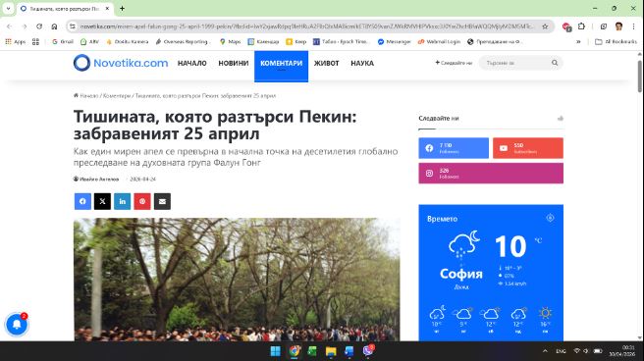
Task: Share article on X icon
Action: 102,201
